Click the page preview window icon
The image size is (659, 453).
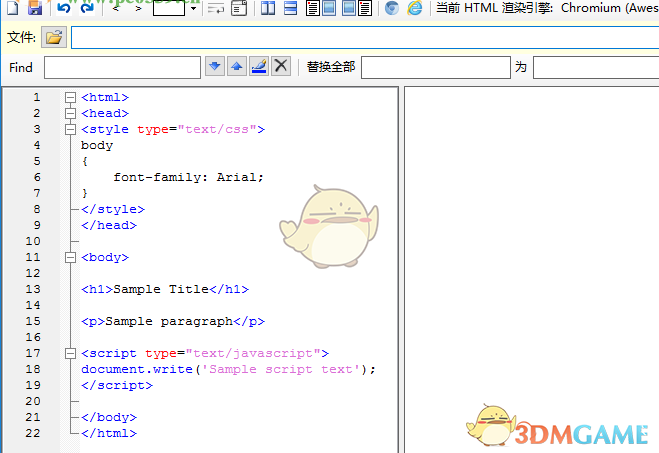239,8
